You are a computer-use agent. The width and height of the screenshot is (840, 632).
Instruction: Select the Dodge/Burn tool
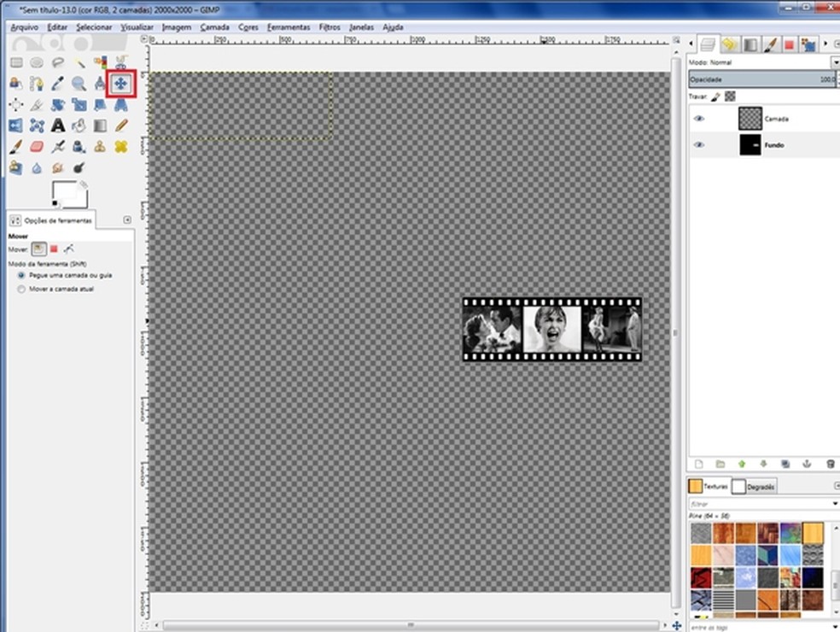click(x=79, y=167)
